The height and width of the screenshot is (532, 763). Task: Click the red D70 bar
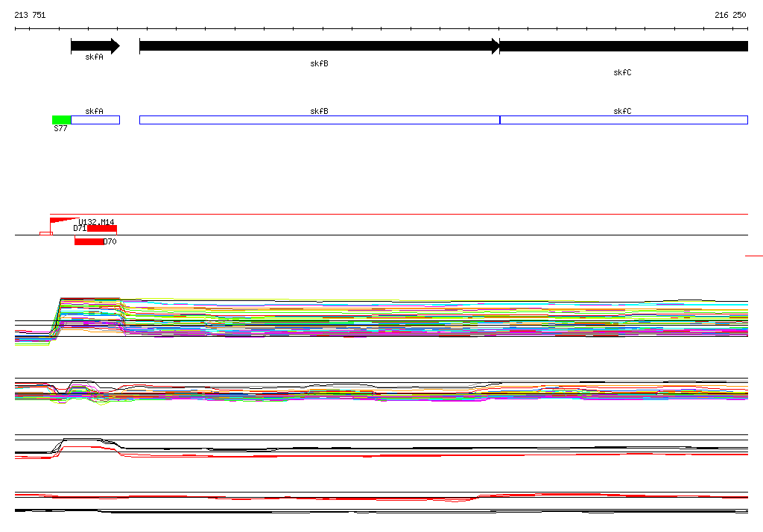point(89,241)
